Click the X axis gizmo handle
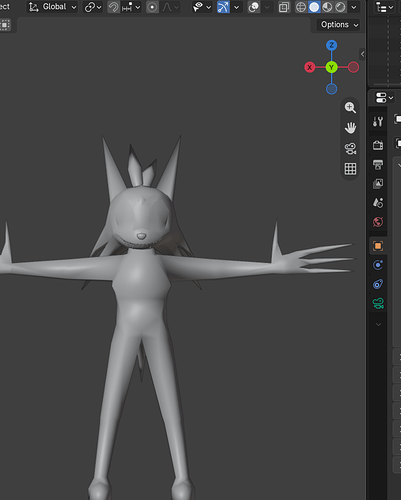401x500 pixels. tap(310, 67)
